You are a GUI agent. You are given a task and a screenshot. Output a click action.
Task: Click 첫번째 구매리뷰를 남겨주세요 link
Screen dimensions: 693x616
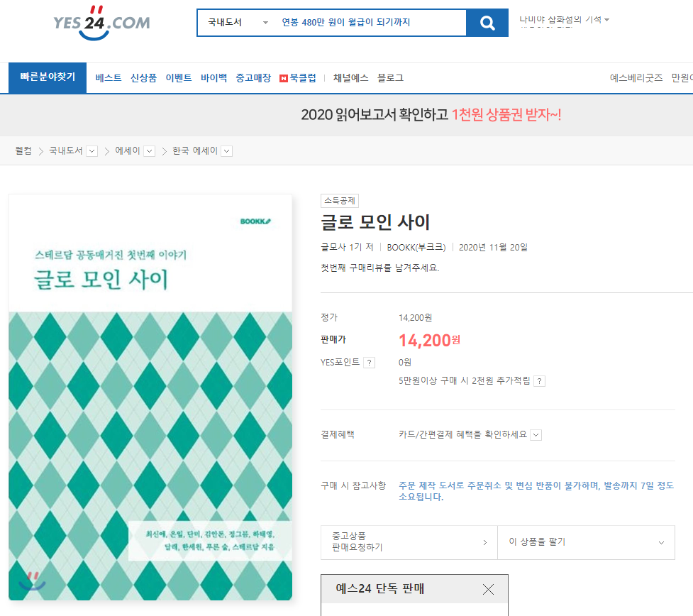coord(380,268)
